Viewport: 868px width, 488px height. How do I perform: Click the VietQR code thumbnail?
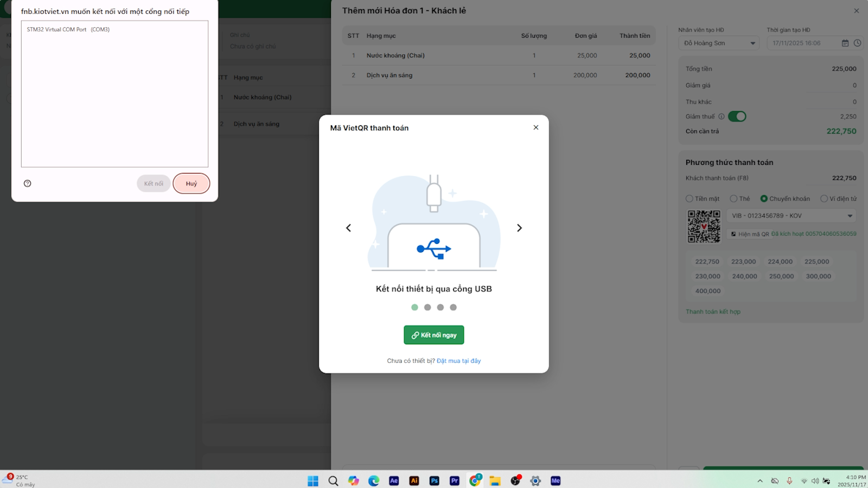[x=704, y=226]
